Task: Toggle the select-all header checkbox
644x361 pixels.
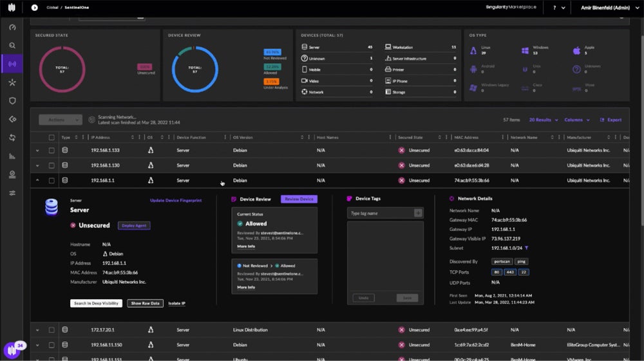Action: click(52, 138)
